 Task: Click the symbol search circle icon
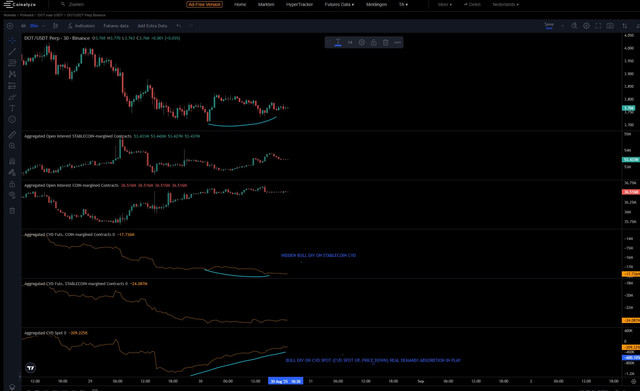click(10, 26)
